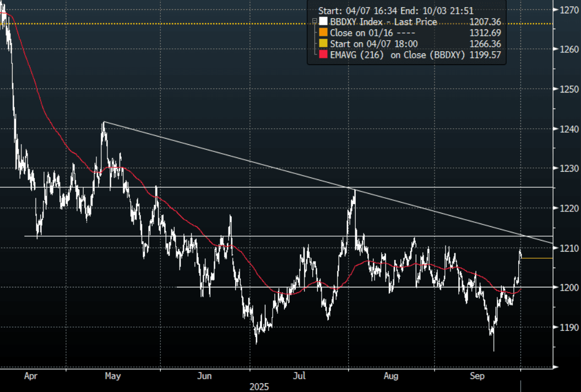The image size is (581, 392).
Task: Click the 1220 price axis label
Action: coord(569,209)
